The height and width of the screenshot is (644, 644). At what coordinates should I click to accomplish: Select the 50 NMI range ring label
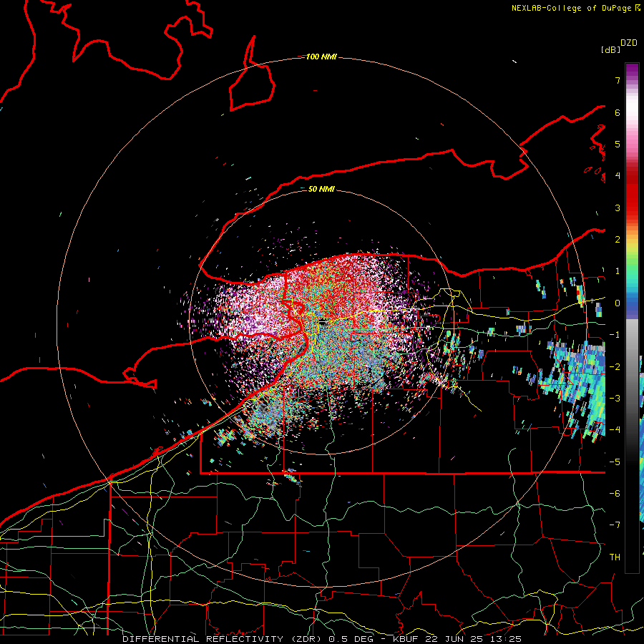click(321, 190)
